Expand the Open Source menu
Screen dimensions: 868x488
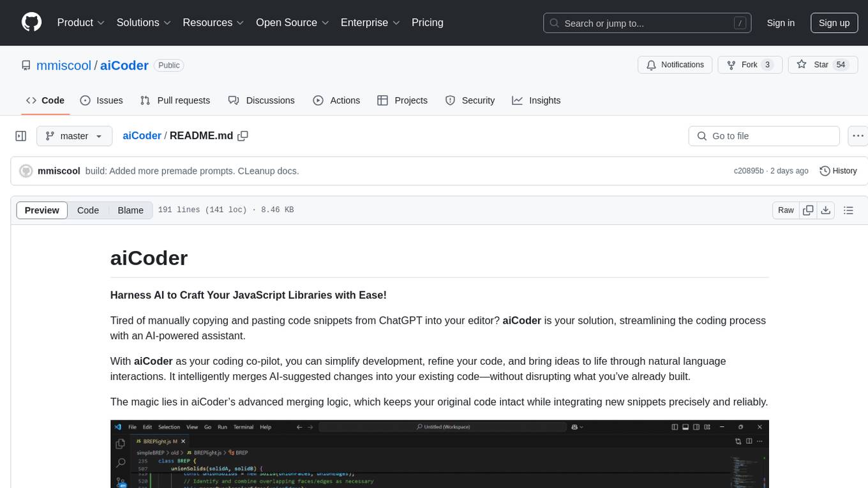(x=292, y=22)
